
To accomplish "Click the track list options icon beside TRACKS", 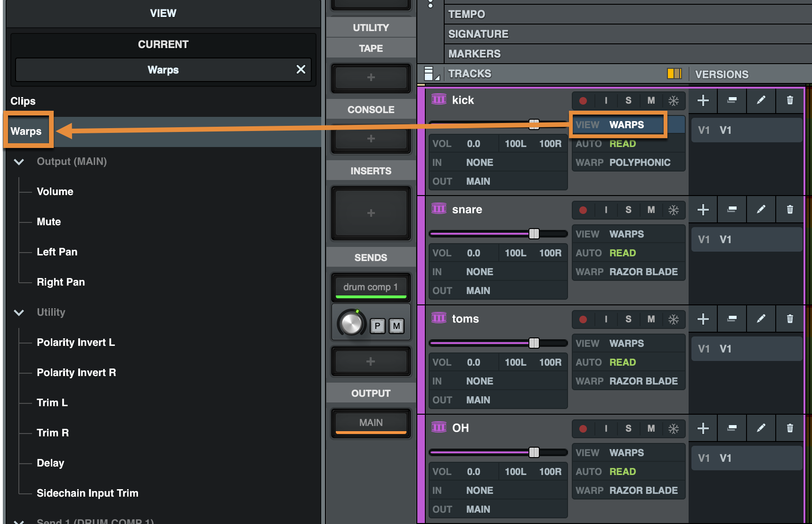I will 430,74.
